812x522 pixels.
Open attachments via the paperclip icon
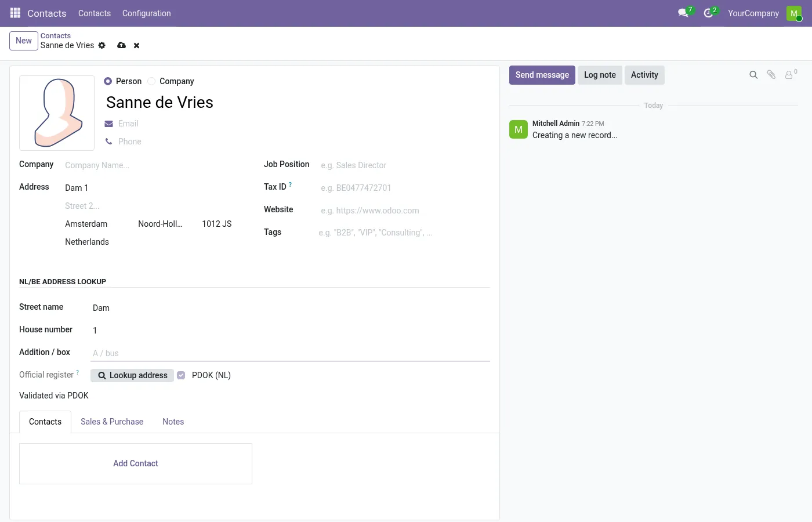coord(771,75)
